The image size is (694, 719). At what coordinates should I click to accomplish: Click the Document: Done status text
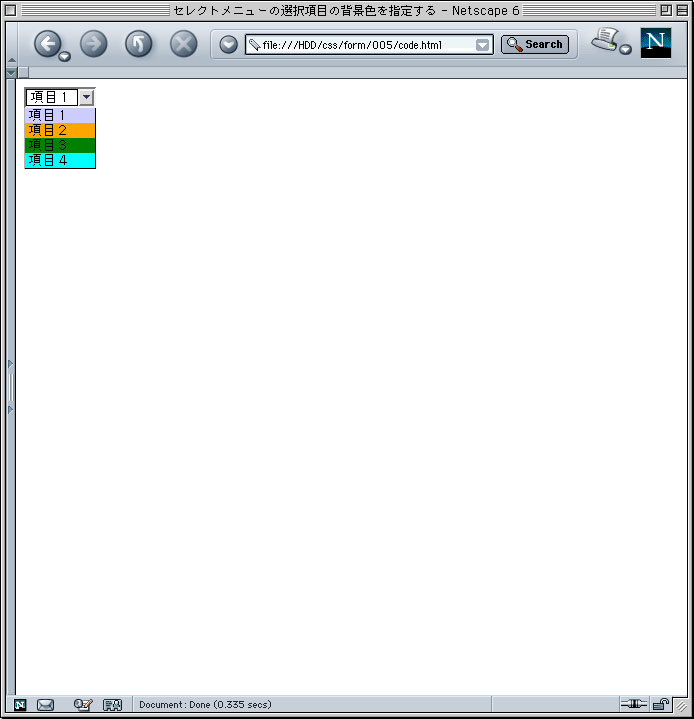tap(205, 704)
